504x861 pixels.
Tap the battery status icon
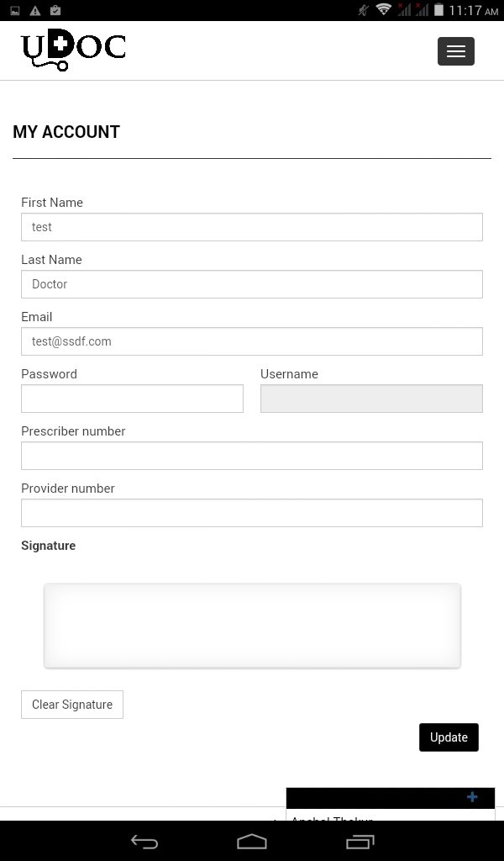[x=438, y=10]
